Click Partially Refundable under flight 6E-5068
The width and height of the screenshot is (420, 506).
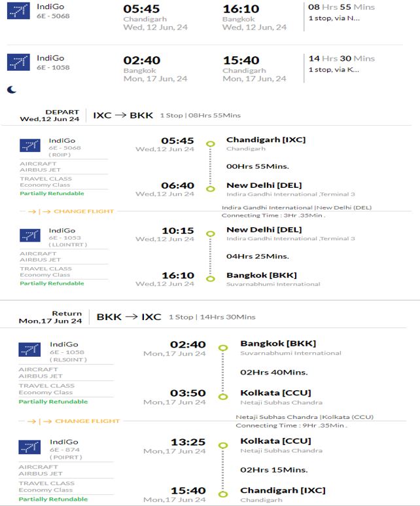pos(52,193)
